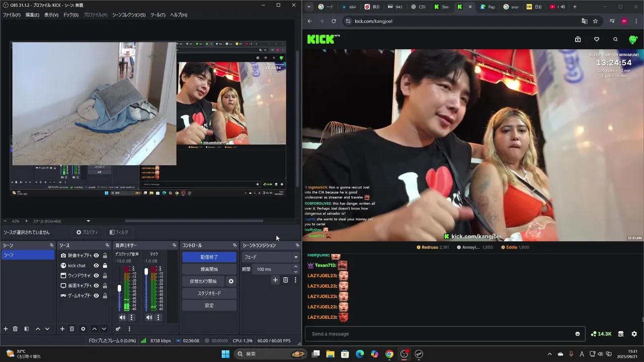
Task: Open the 編集(E) menu in OBS
Action: point(32,15)
